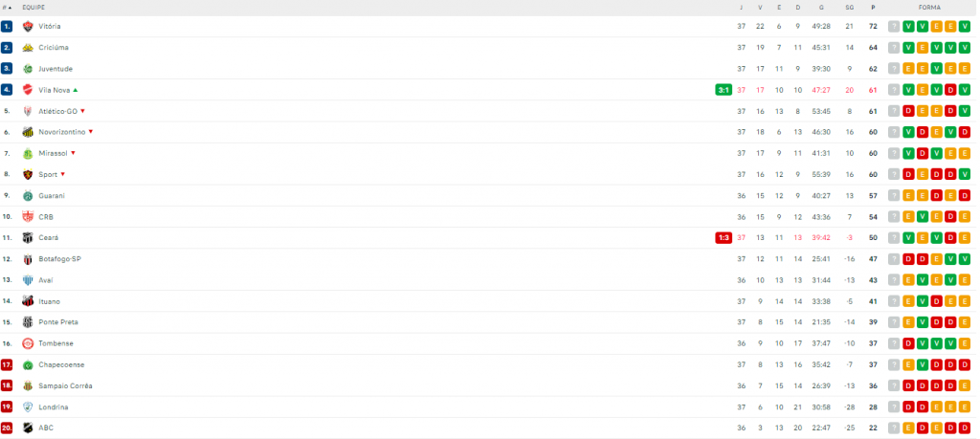
Task: Click the Vitória club crest icon
Action: click(28, 26)
